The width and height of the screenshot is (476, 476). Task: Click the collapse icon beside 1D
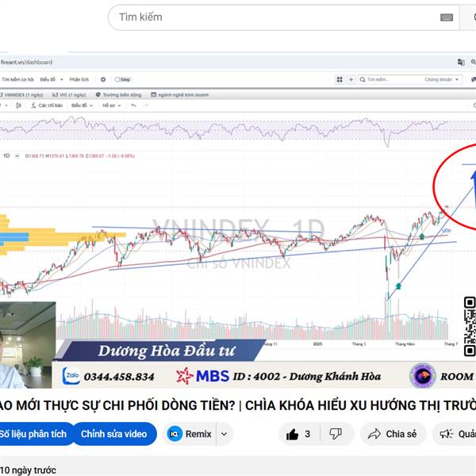point(17,156)
